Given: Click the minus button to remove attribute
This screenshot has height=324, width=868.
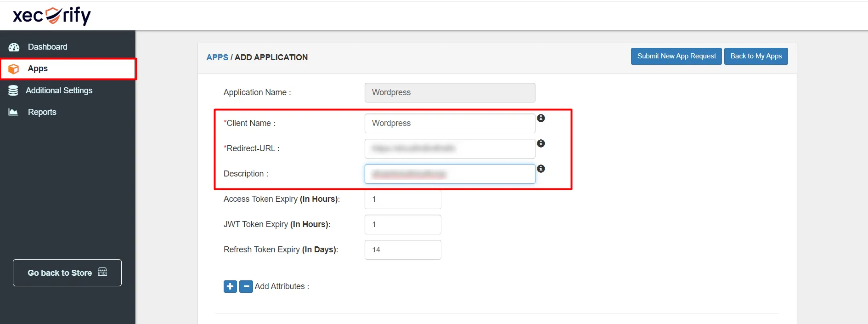Looking at the screenshot, I should 246,286.
